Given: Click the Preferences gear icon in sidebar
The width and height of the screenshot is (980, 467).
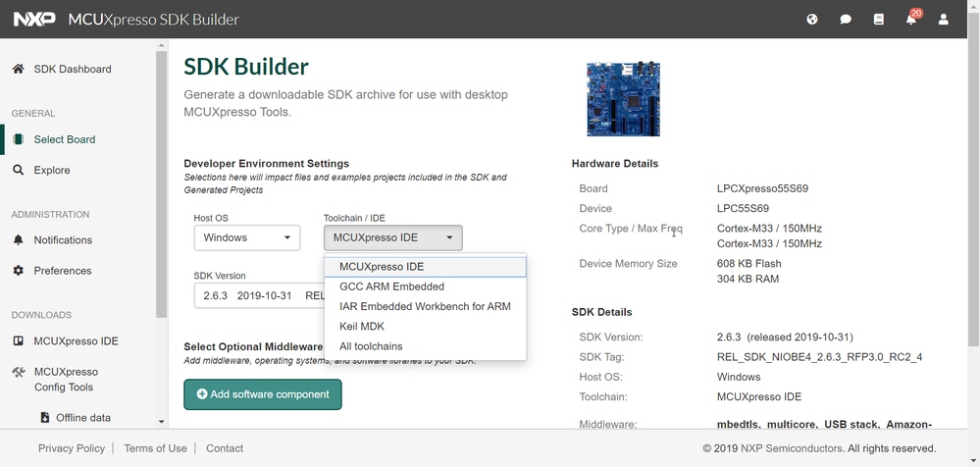Looking at the screenshot, I should click(x=18, y=271).
